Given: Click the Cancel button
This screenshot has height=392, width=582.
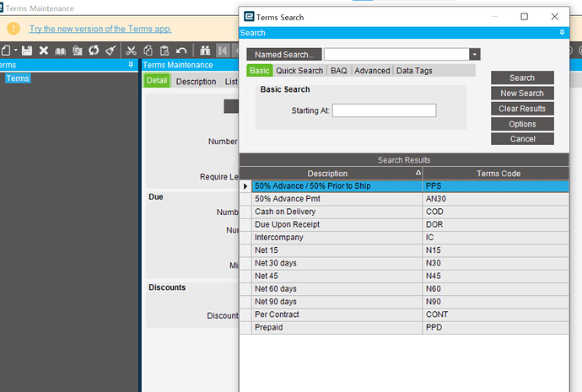Looking at the screenshot, I should click(522, 139).
